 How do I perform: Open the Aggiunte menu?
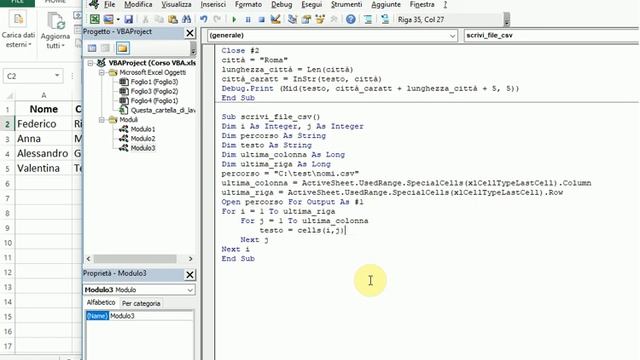coord(386,4)
